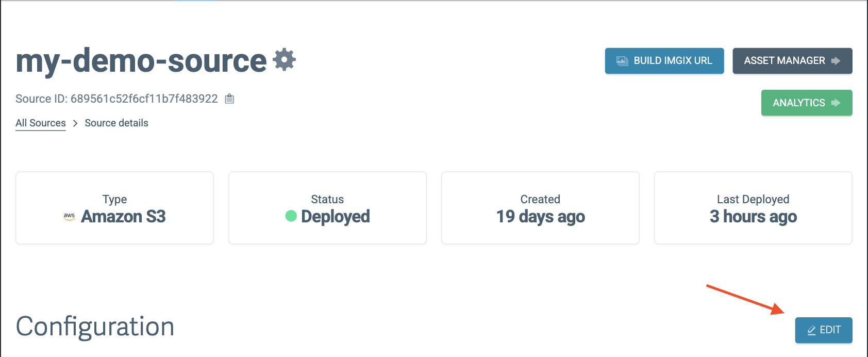Screen dimensions: 868x357
Task: Open the All Sources breadcrumb link
Action: pos(41,123)
